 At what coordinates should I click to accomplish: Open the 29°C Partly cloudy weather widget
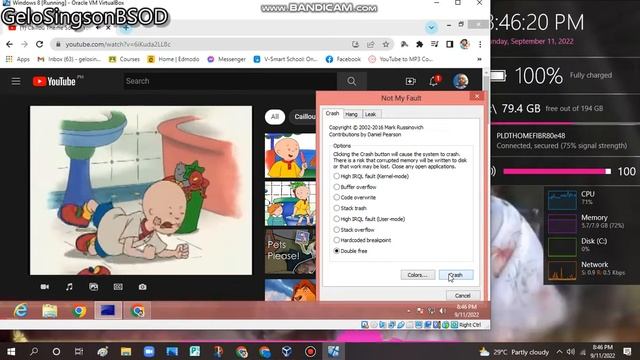tap(513, 352)
